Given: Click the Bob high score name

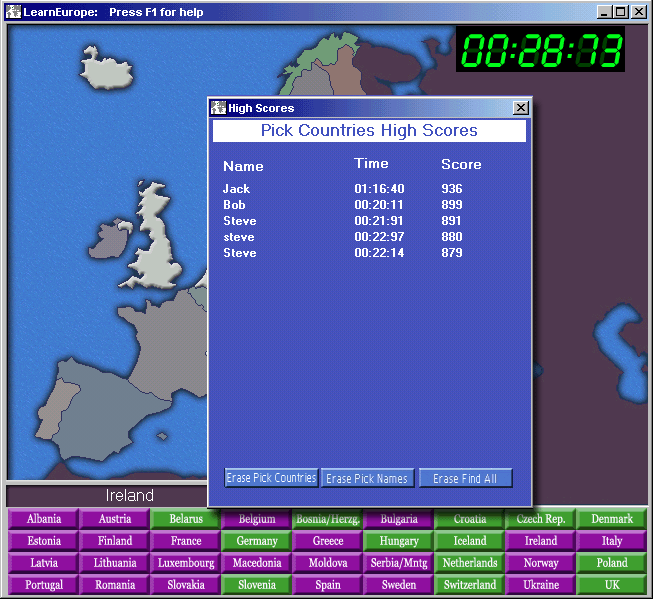Looking at the screenshot, I should (x=234, y=205).
